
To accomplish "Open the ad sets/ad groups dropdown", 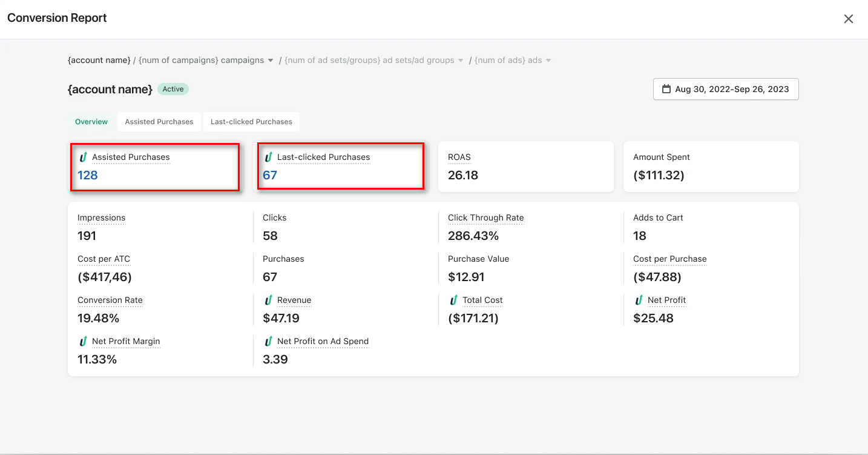I will (x=460, y=60).
